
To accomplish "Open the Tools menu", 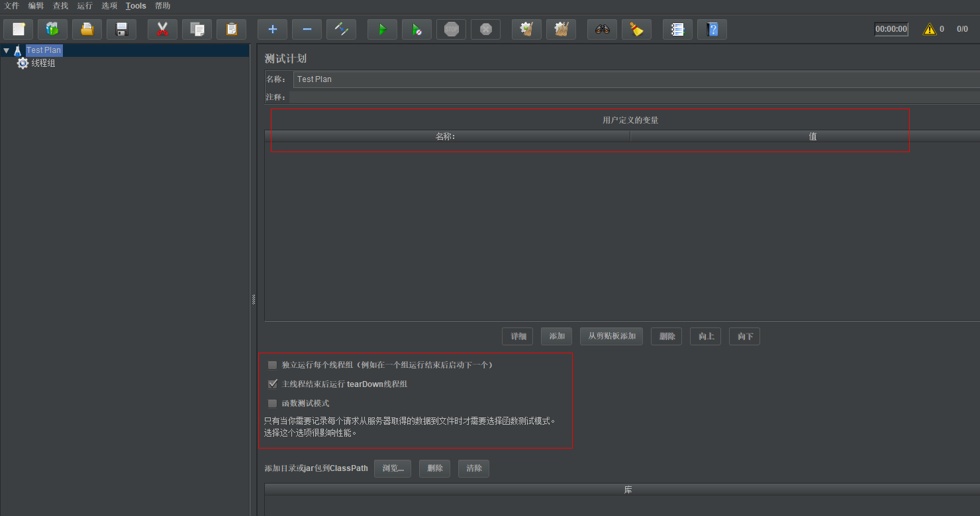I will [x=136, y=6].
